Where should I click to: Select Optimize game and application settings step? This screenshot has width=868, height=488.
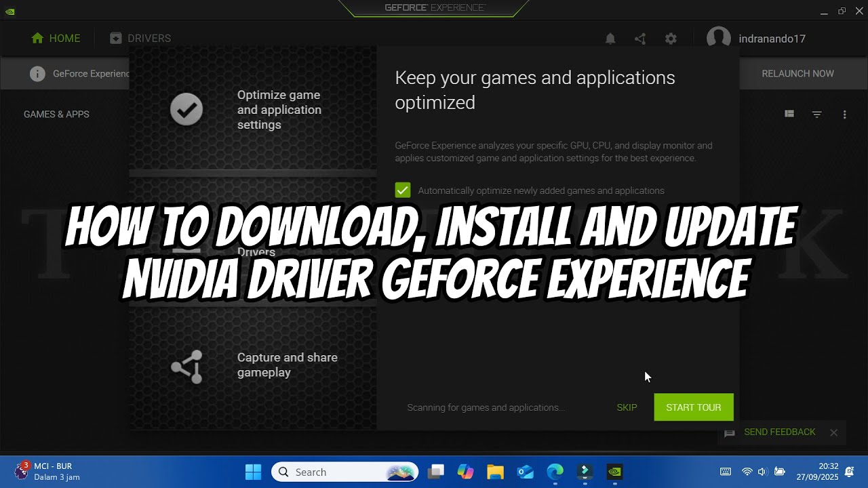(253, 110)
